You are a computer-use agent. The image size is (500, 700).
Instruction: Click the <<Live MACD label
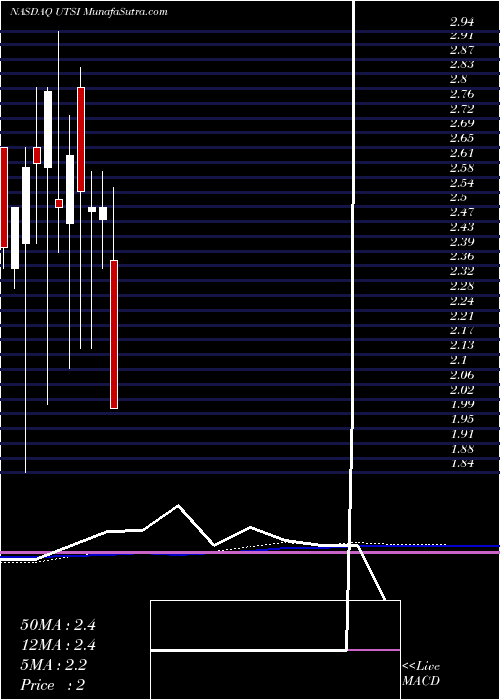[x=421, y=674]
